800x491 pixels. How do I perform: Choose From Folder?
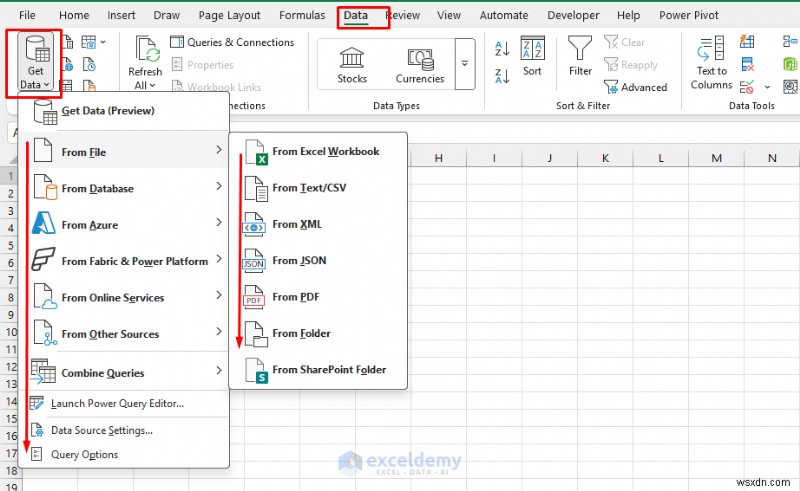point(318,333)
